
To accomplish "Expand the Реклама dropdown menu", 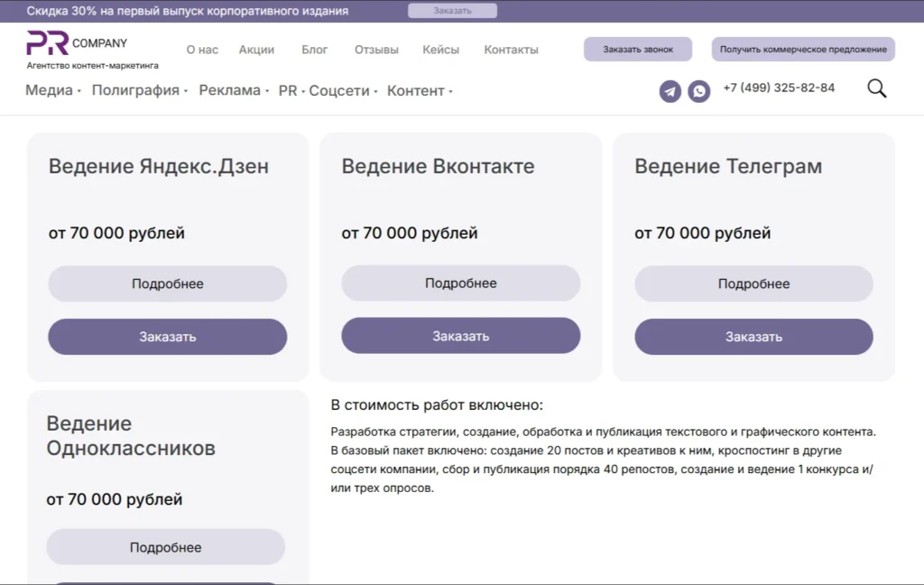I will coord(234,90).
